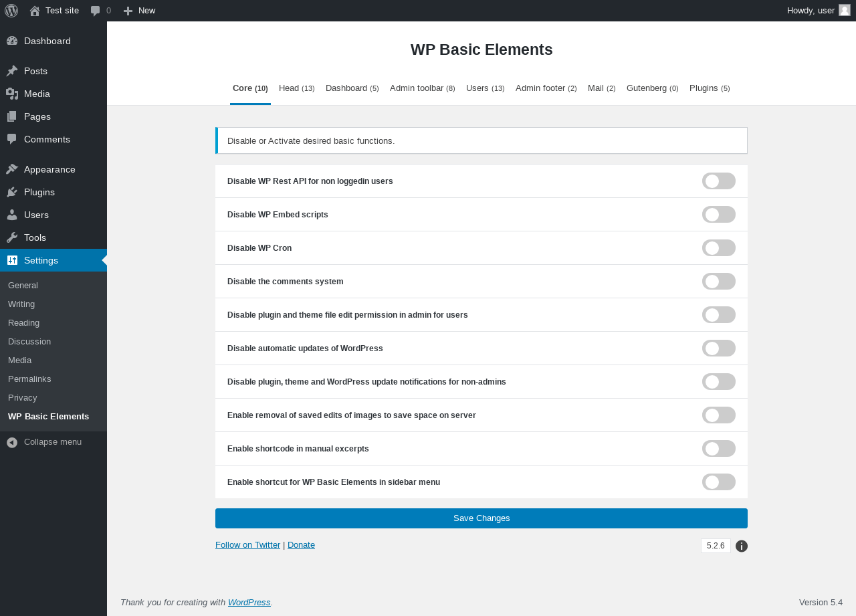Click the Comments speech bubble sidebar icon
This screenshot has width=856, height=616.
pos(12,139)
